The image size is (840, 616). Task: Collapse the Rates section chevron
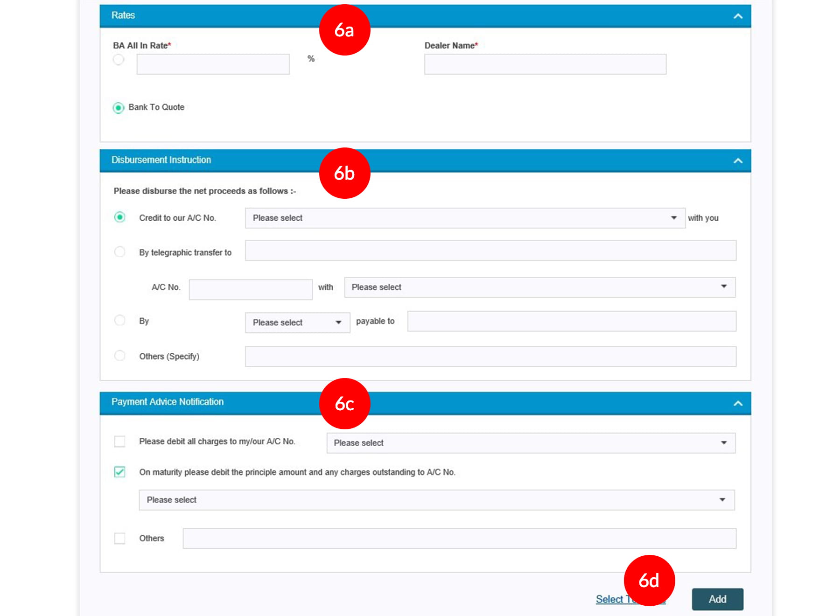pos(737,16)
